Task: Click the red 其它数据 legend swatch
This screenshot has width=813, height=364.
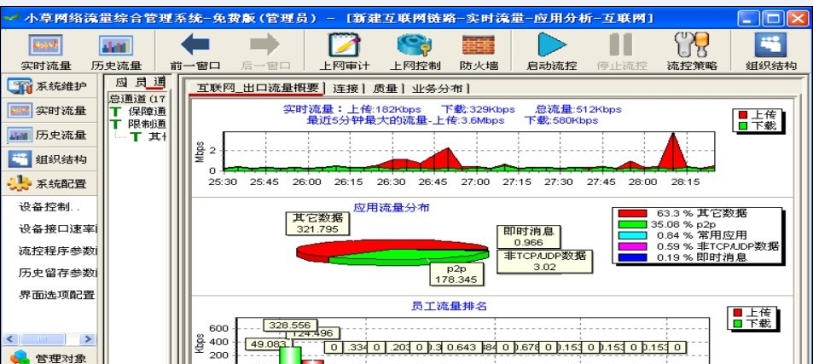Action: click(632, 213)
